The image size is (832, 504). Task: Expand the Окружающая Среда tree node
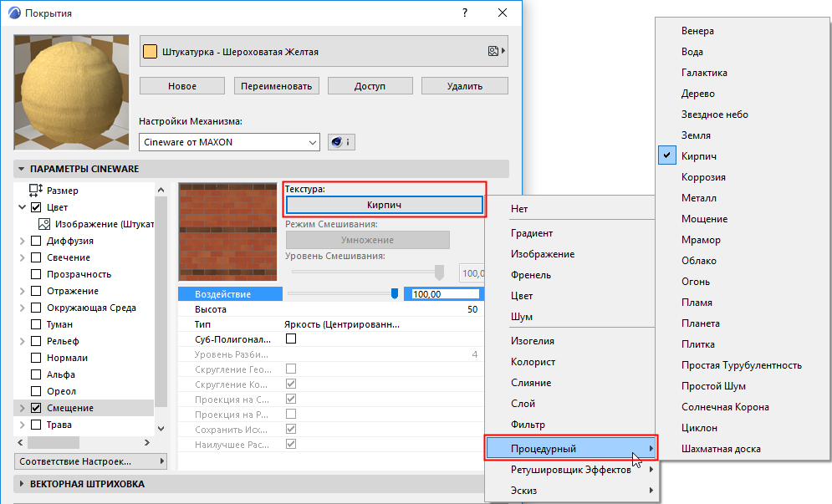click(23, 308)
